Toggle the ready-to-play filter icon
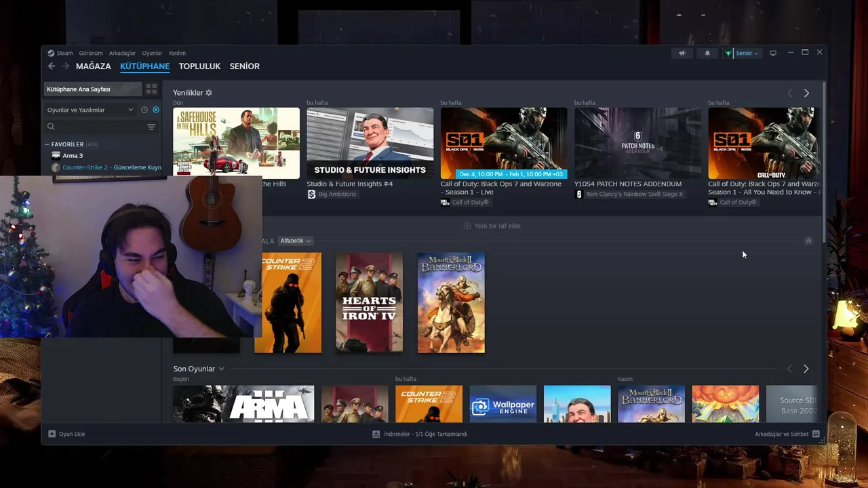Viewport: 868px width, 488px height. click(156, 110)
